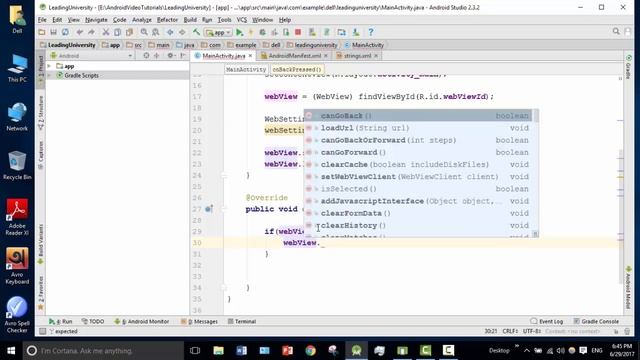The height and width of the screenshot is (360, 640).
Task: Click the SDK Manager download icon
Action: coord(356,32)
